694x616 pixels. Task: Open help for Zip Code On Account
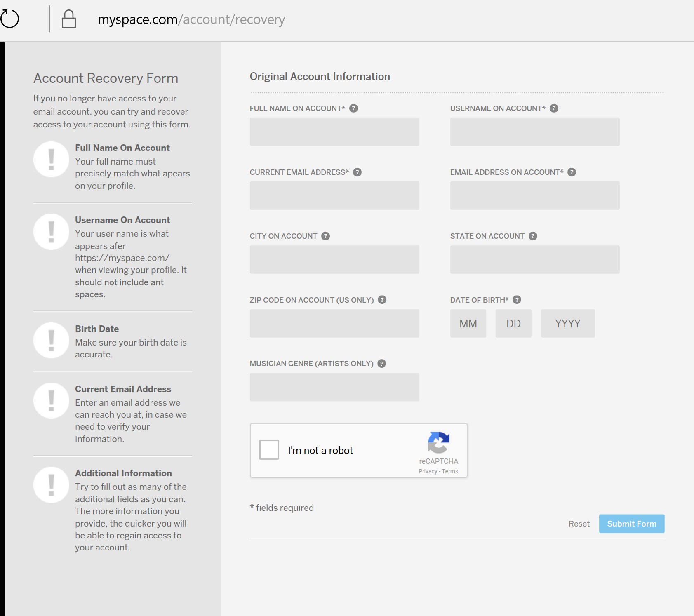click(381, 300)
